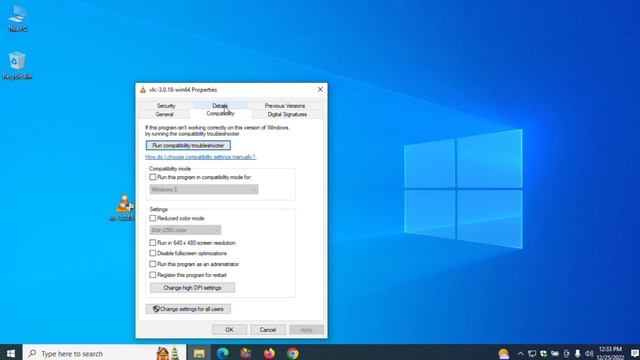Enable Disable fullscreen optimizations checkbox
This screenshot has height=360, width=640.
[153, 253]
